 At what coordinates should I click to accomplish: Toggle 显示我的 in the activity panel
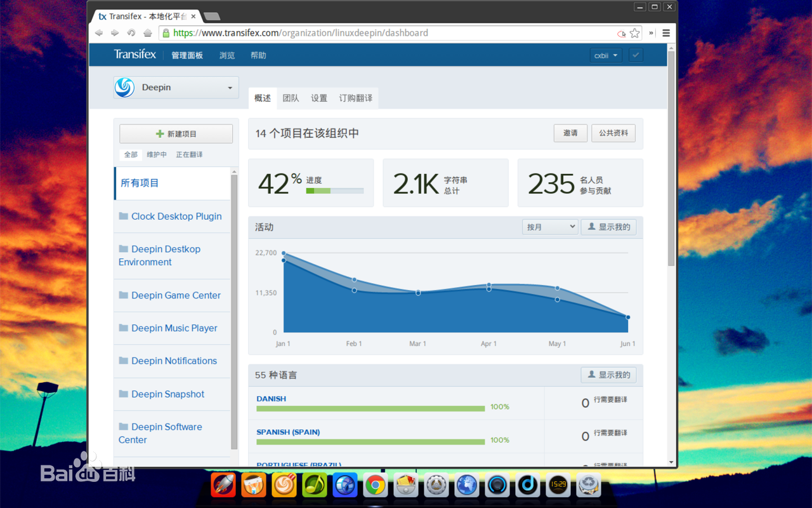pyautogui.click(x=608, y=227)
